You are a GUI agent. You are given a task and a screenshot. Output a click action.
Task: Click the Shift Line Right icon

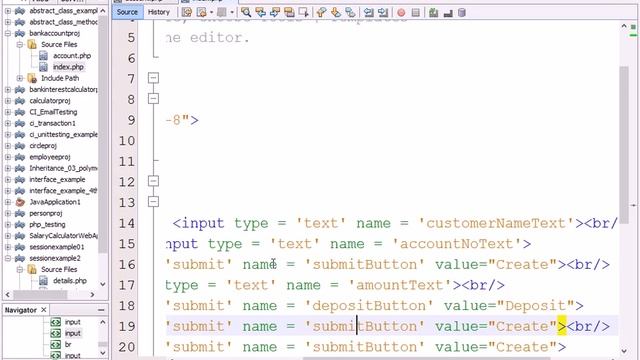point(383,13)
